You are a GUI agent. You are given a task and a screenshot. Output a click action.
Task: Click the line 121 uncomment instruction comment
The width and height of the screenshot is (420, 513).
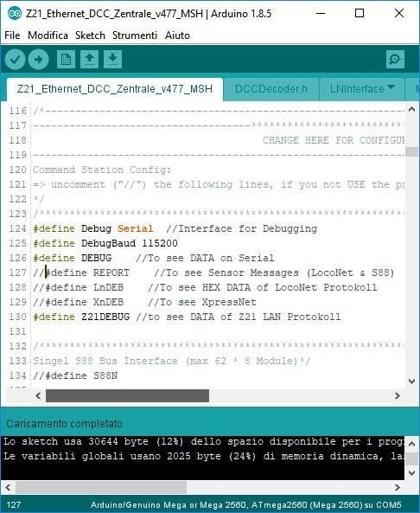pyautogui.click(x=219, y=184)
